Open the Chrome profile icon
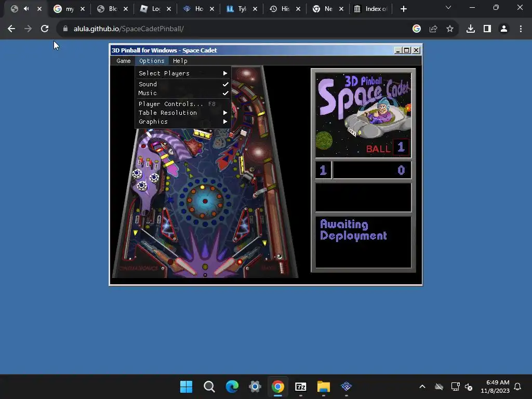The image size is (532, 399). (x=504, y=29)
